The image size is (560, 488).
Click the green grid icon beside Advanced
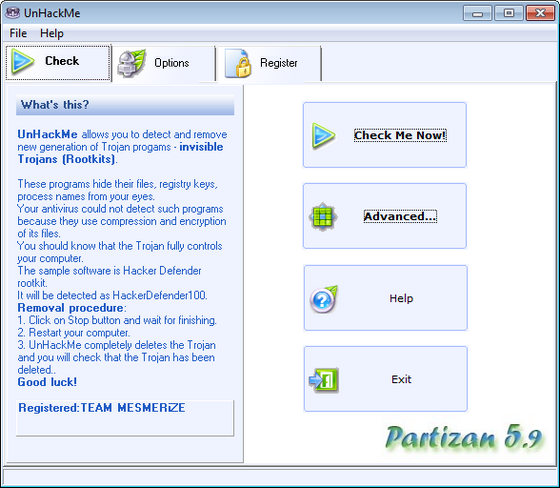click(323, 216)
